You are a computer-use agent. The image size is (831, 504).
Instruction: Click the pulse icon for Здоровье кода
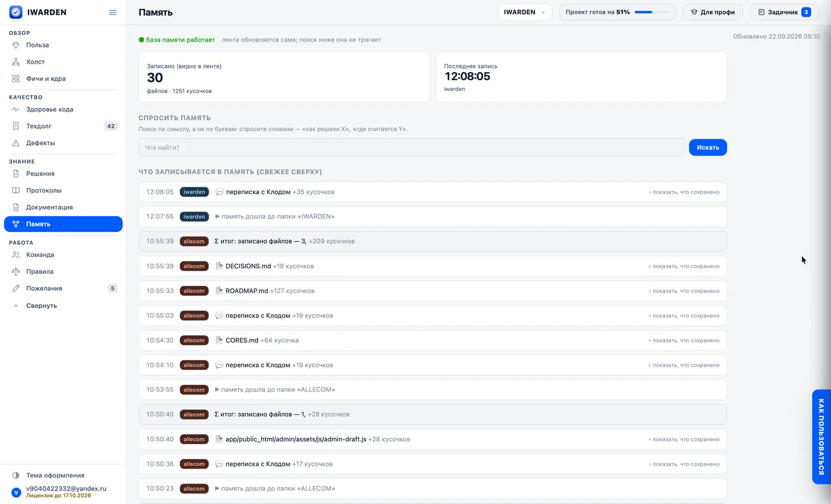(16, 110)
